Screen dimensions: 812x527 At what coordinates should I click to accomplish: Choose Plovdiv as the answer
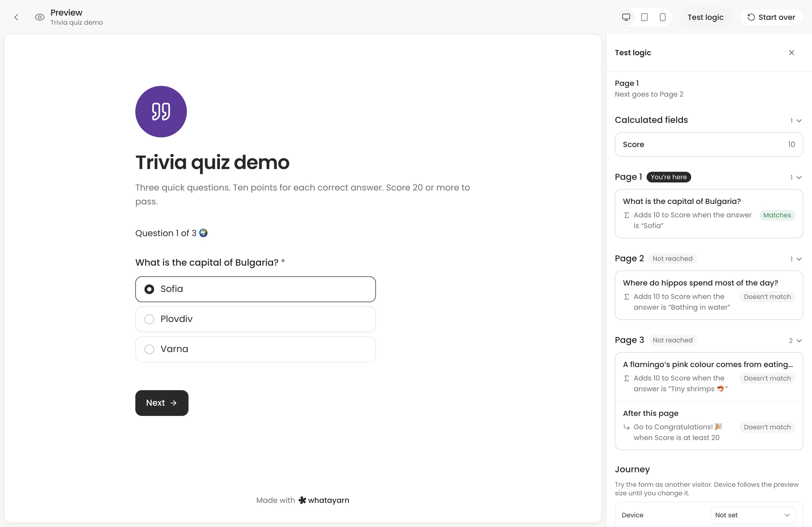click(x=255, y=319)
